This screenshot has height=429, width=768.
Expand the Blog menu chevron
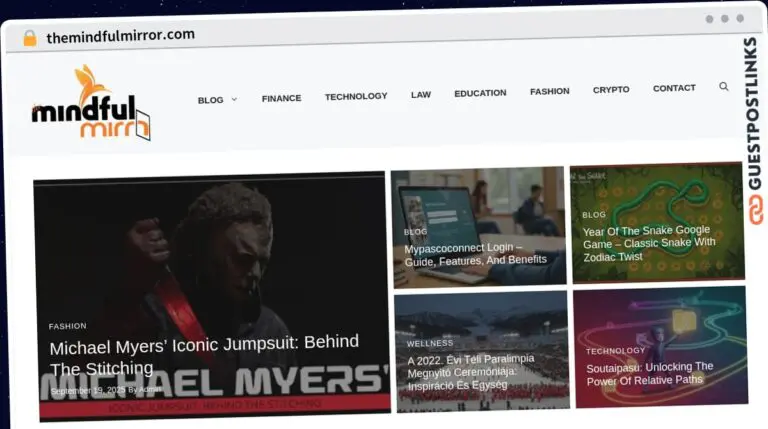click(x=234, y=99)
